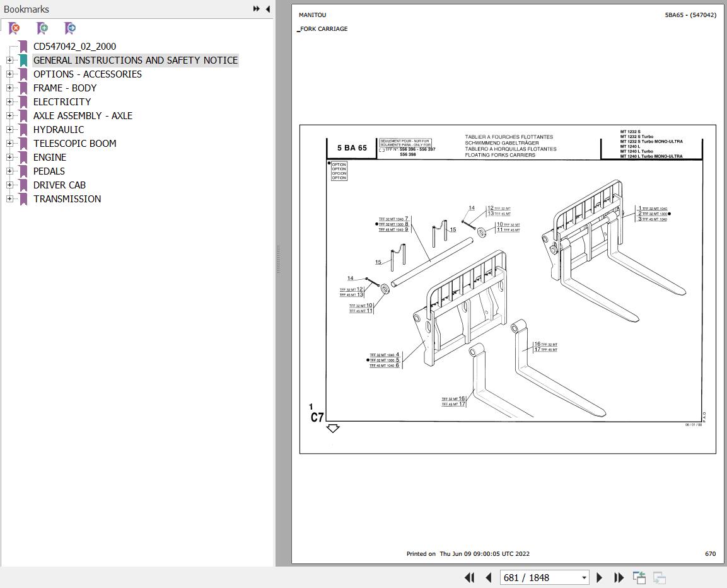The width and height of the screenshot is (727, 588).
Task: Expand the HYDRAULIC bookmark node
Action: coord(9,130)
